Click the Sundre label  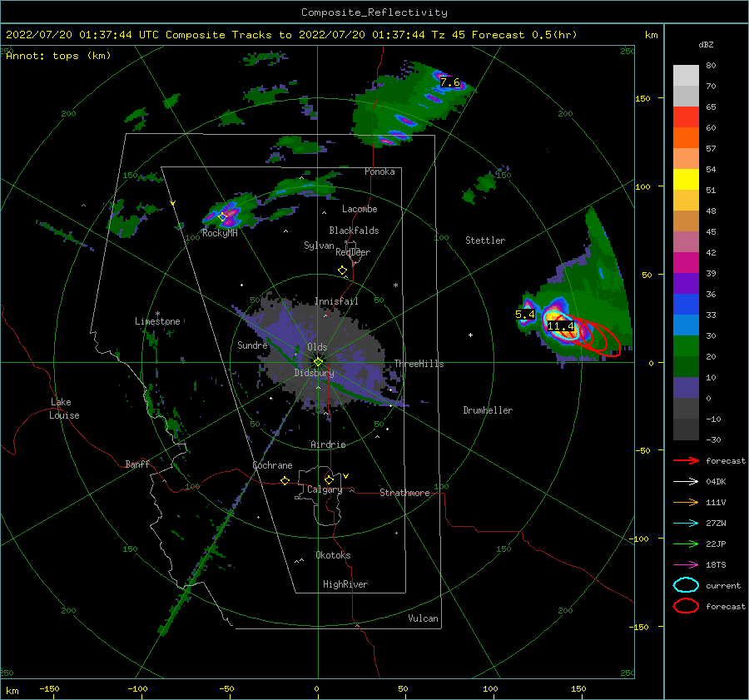pyautogui.click(x=252, y=345)
